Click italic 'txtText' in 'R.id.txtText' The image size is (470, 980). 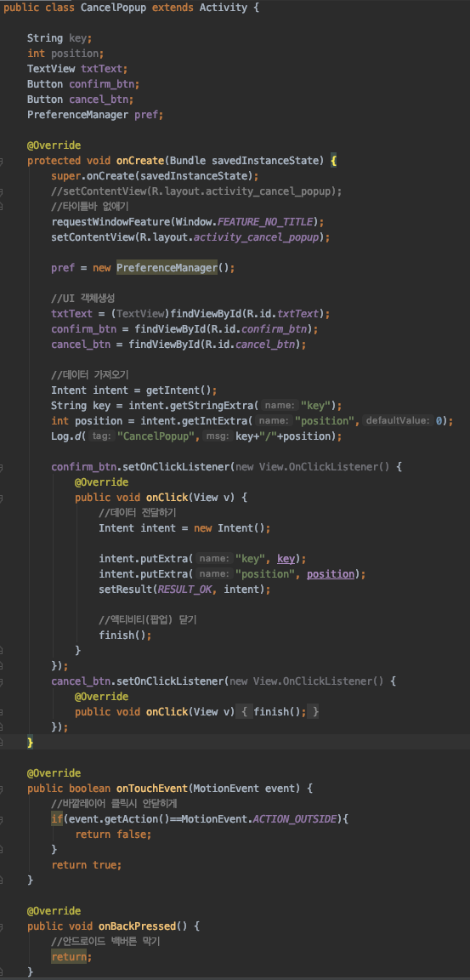[x=297, y=314]
